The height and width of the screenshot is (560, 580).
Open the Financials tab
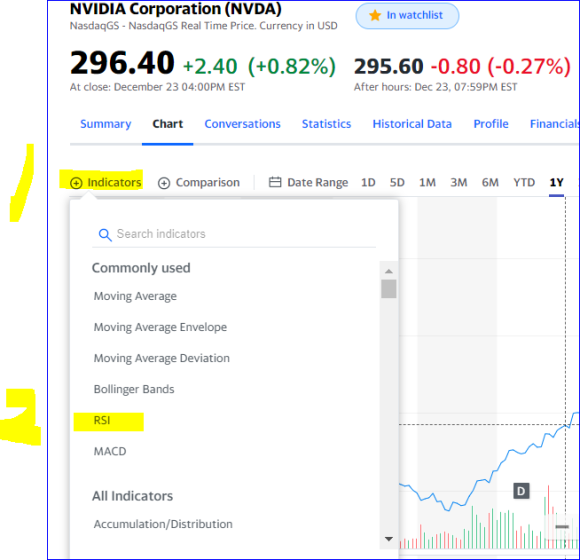coord(554,124)
